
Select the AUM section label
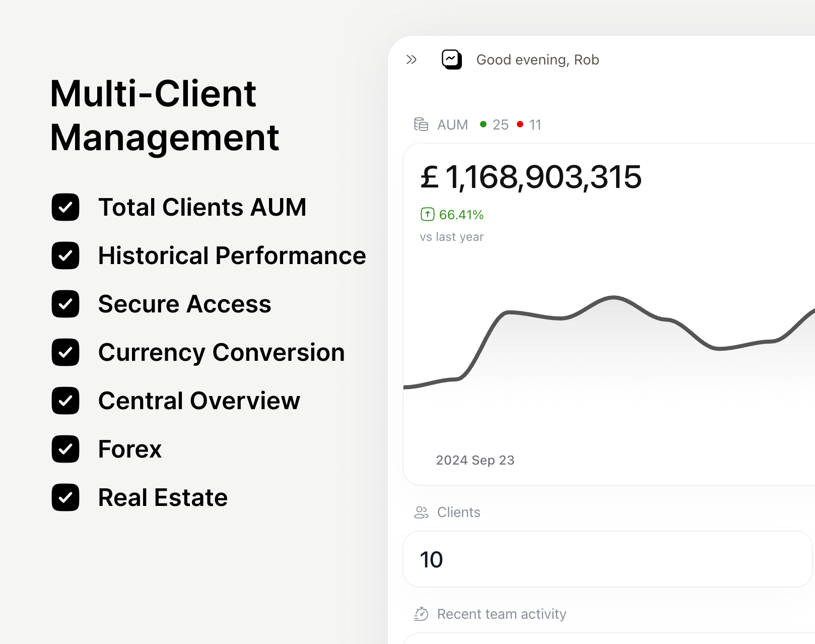pos(452,124)
